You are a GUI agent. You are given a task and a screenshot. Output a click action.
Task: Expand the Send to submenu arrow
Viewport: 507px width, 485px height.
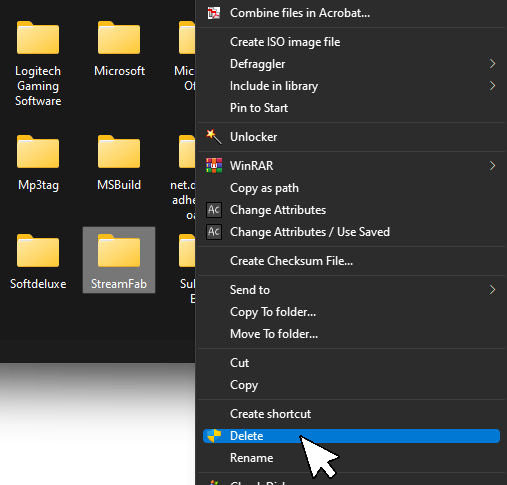click(x=492, y=290)
